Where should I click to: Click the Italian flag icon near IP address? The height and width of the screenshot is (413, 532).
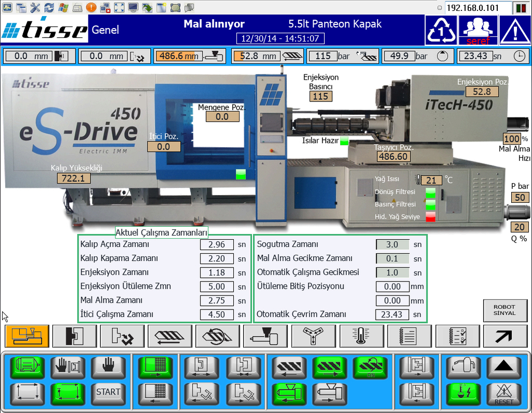pos(522,7)
